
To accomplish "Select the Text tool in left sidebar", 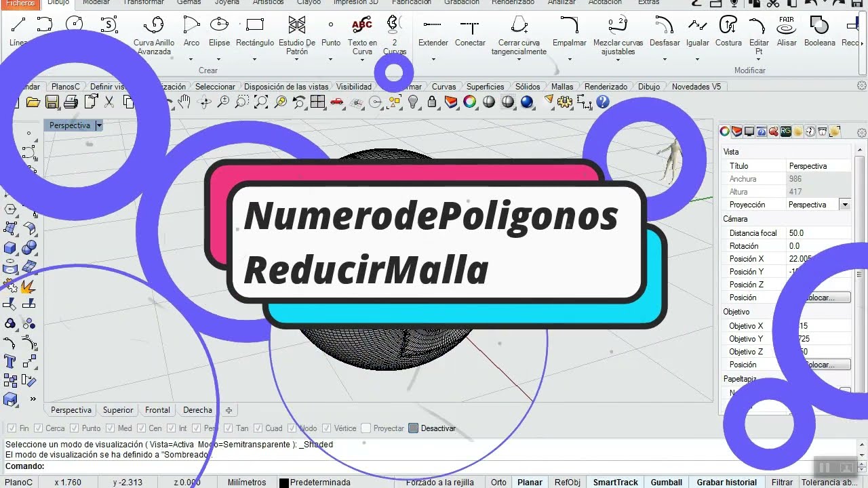I will coord(10,361).
